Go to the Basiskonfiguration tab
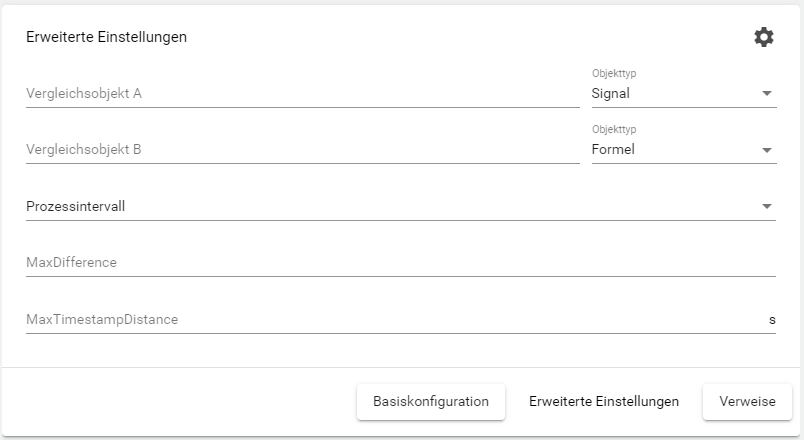Image resolution: width=804 pixels, height=440 pixels. (431, 401)
